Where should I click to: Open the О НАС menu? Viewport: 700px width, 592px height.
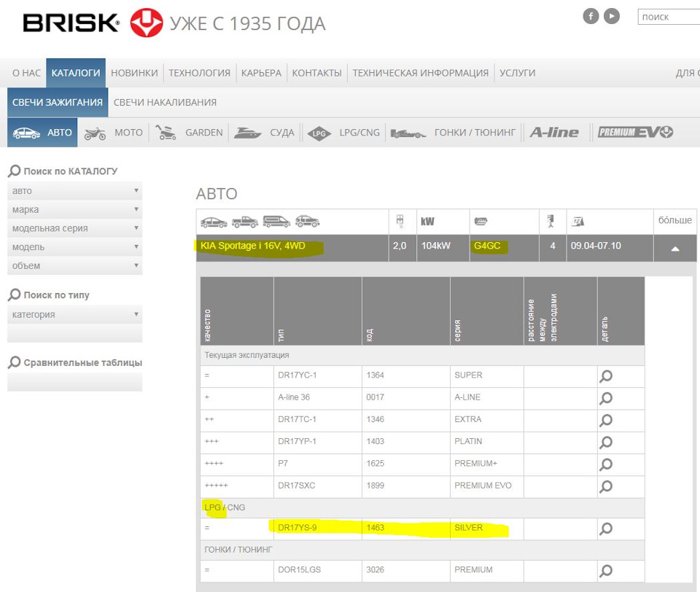[26, 73]
